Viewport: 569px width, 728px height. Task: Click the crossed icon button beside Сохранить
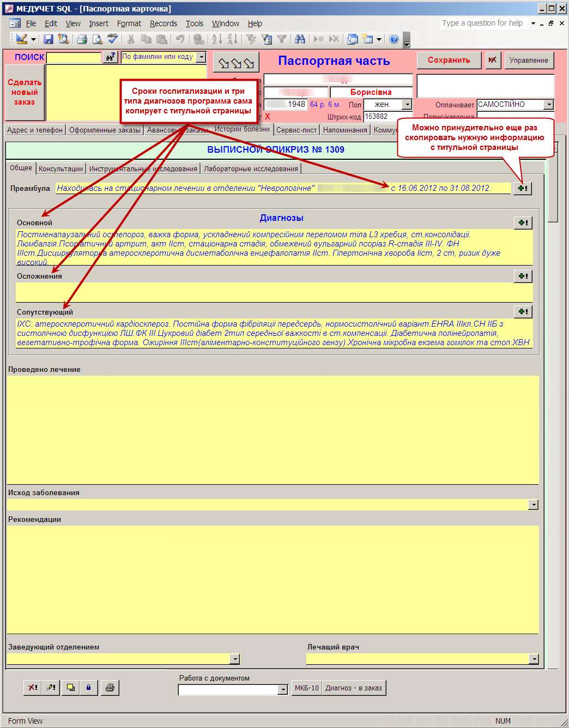pyautogui.click(x=493, y=60)
